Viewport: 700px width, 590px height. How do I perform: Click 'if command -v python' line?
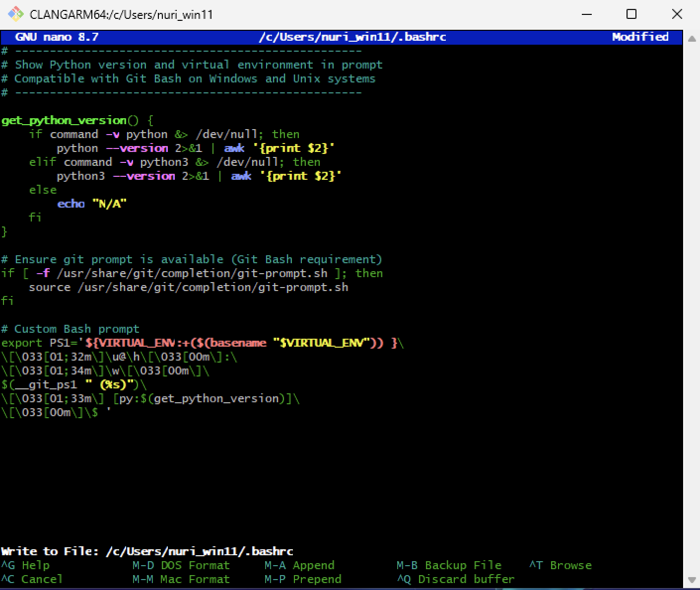click(164, 134)
